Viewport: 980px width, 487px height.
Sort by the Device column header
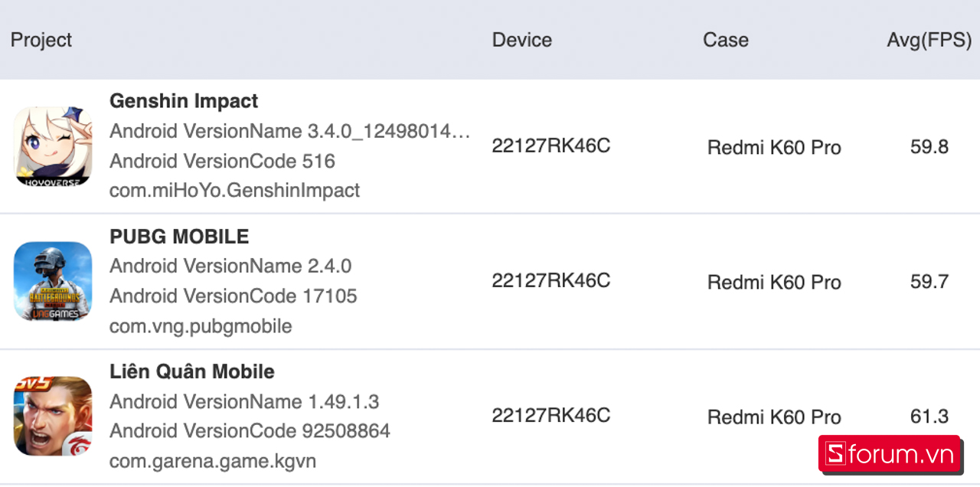522,40
